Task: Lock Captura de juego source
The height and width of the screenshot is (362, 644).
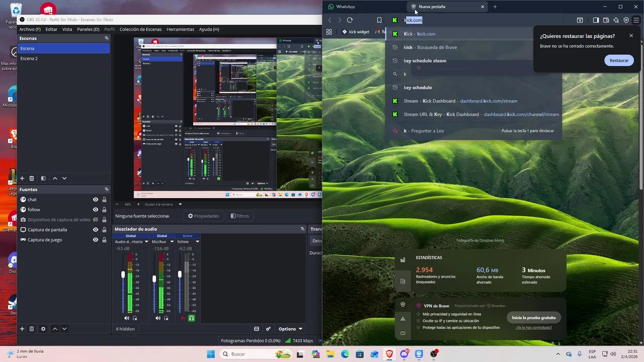Action: (x=104, y=240)
